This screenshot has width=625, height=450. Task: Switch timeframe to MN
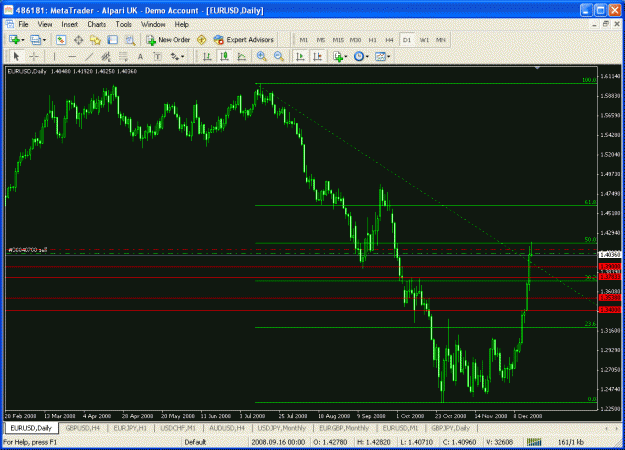pyautogui.click(x=441, y=40)
